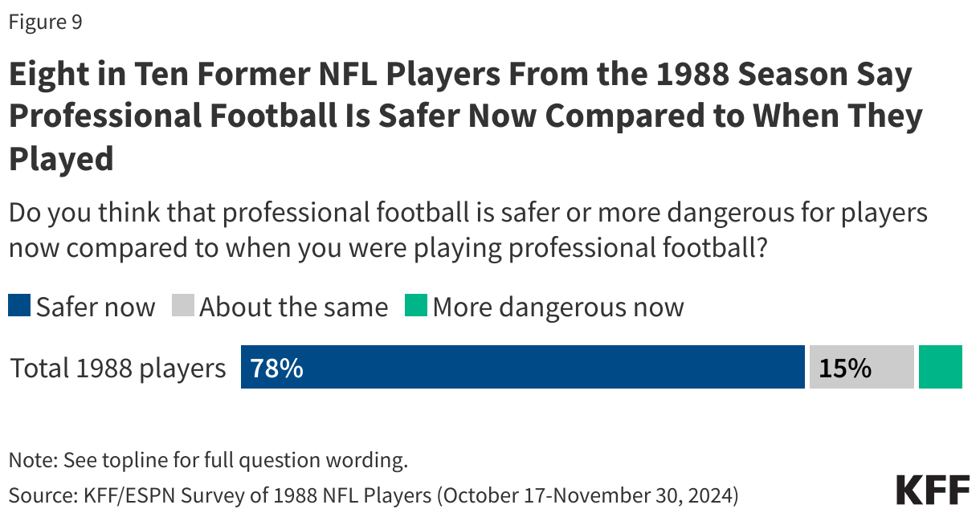This screenshot has height=517, width=980.
Task: Select the "About the same" legend label
Action: (293, 307)
